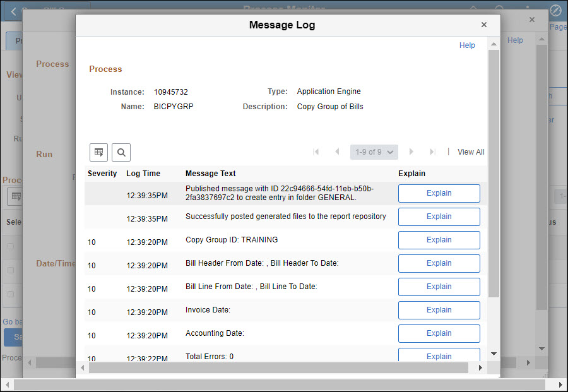Tick the first row checkbox in background grid
Screen dimensions: 568x392
(10, 246)
